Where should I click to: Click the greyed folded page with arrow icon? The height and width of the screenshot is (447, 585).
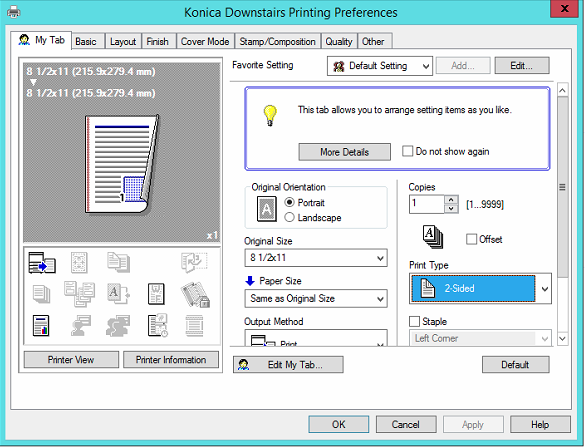pos(194,262)
